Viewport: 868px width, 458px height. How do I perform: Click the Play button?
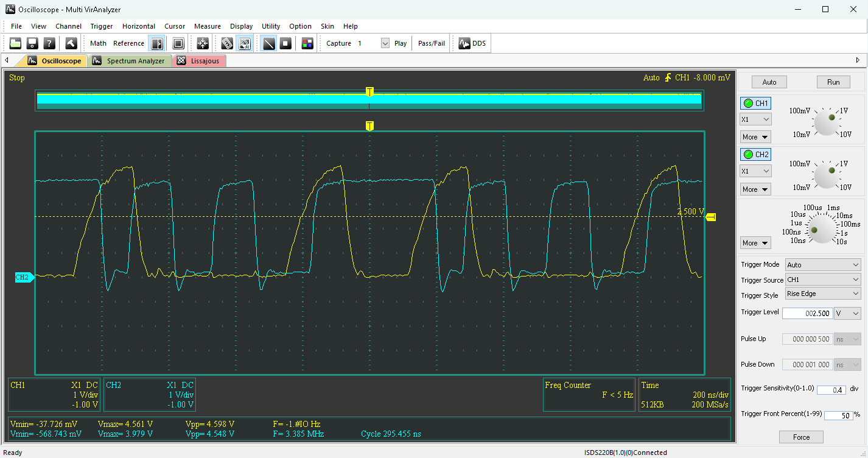tap(401, 43)
